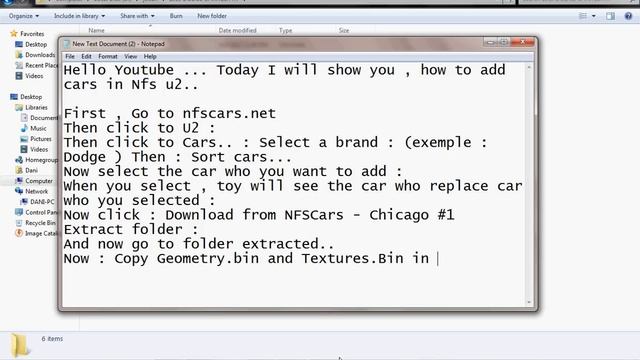Click '6 items' status text
The width and height of the screenshot is (640, 360).
(52, 339)
